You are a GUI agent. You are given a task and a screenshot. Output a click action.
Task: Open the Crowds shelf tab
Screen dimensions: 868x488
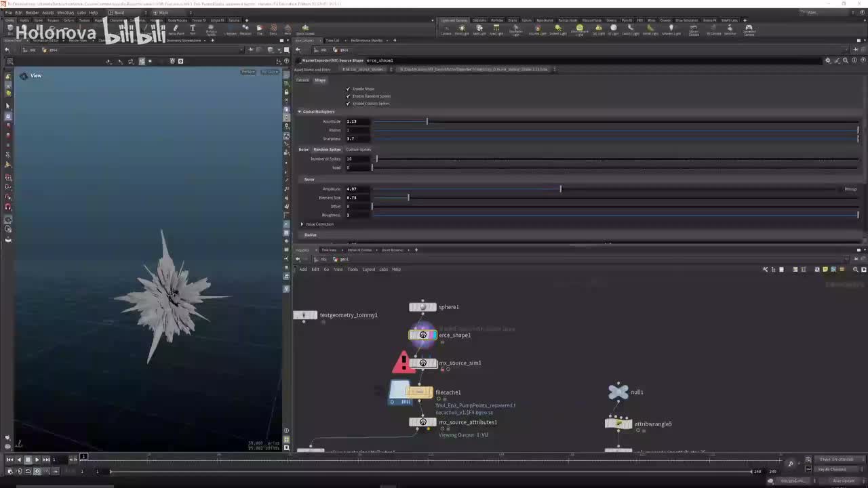click(665, 20)
